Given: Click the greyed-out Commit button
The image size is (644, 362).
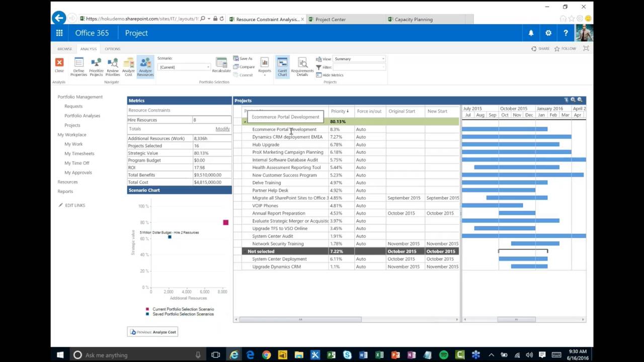Looking at the screenshot, I should pyautogui.click(x=243, y=75).
